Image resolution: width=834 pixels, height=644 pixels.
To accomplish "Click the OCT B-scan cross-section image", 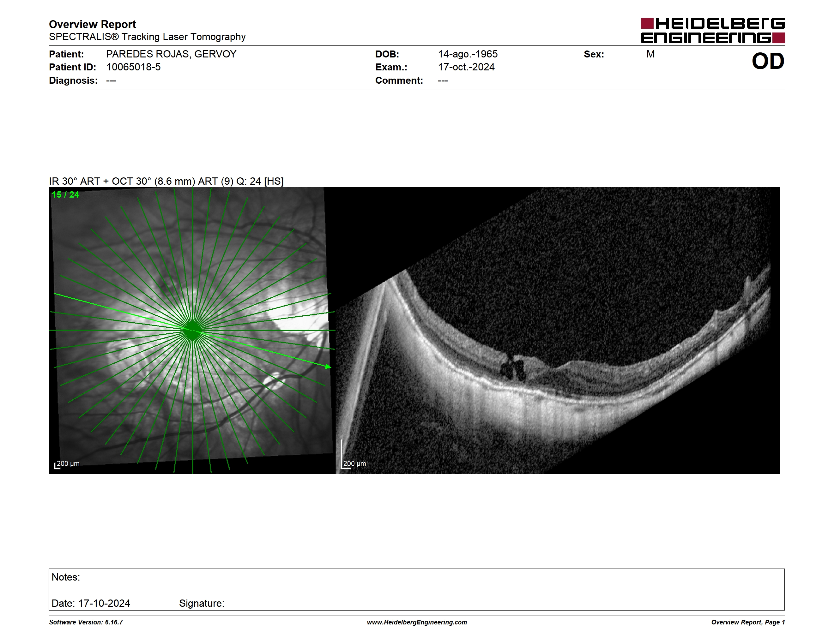I will pos(558,331).
